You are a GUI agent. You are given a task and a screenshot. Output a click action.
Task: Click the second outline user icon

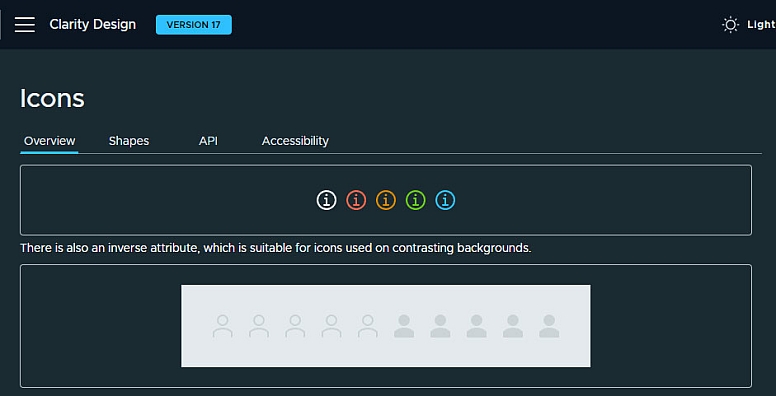pos(259,326)
